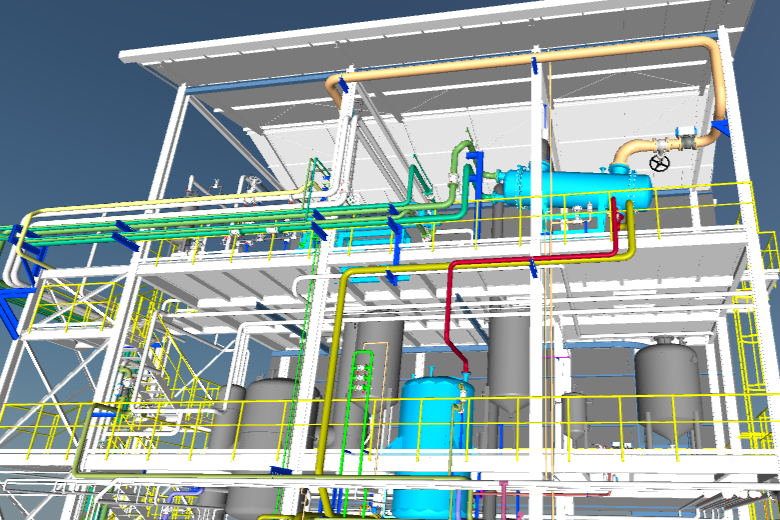Click the green pipe elbow near exchanger
The image size is (780, 520).
click(x=459, y=154)
